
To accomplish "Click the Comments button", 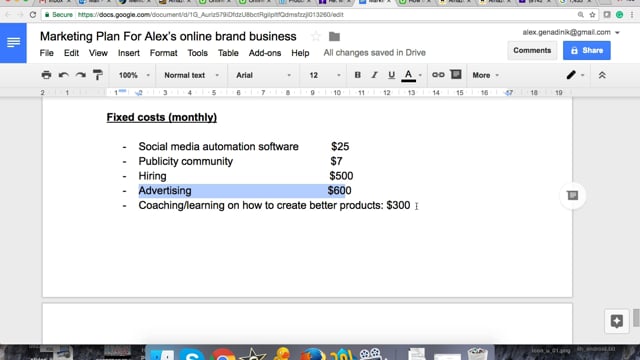I will [x=532, y=51].
